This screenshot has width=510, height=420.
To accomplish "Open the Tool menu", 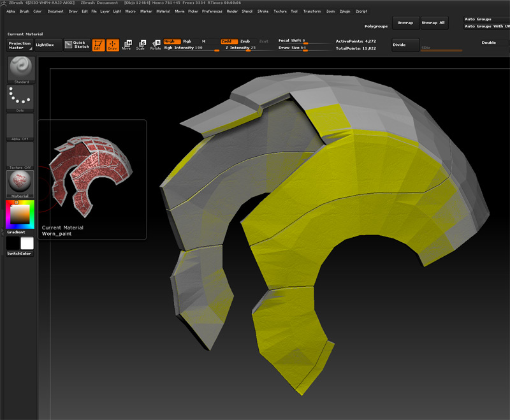I will tap(294, 11).
